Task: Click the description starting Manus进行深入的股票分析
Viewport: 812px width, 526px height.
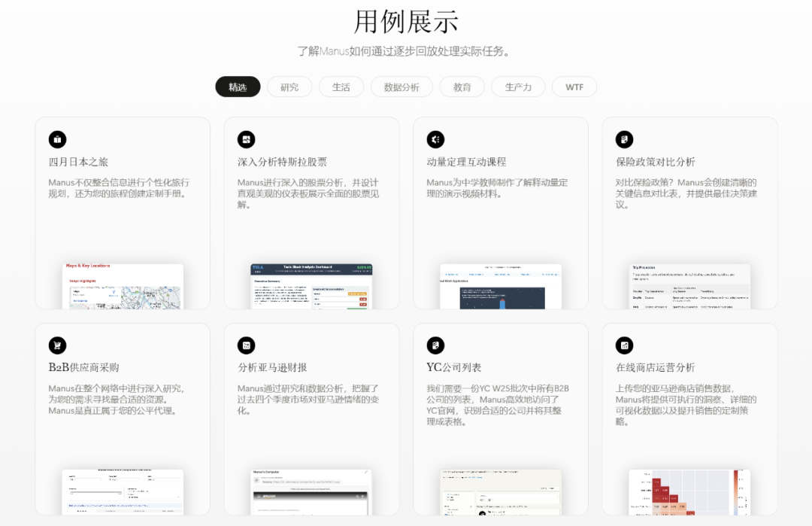Action: click(308, 193)
